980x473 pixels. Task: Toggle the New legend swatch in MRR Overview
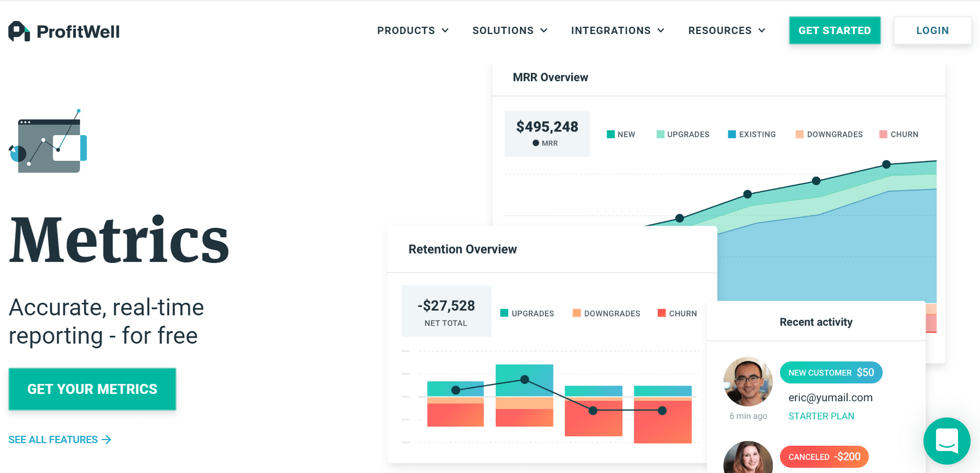pyautogui.click(x=610, y=134)
